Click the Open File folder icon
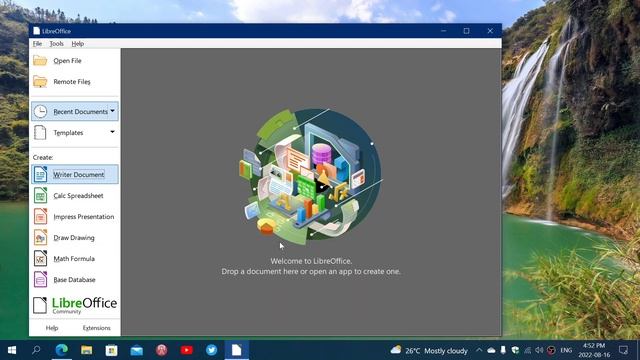Image resolution: width=640 pixels, height=360 pixels. [40, 60]
